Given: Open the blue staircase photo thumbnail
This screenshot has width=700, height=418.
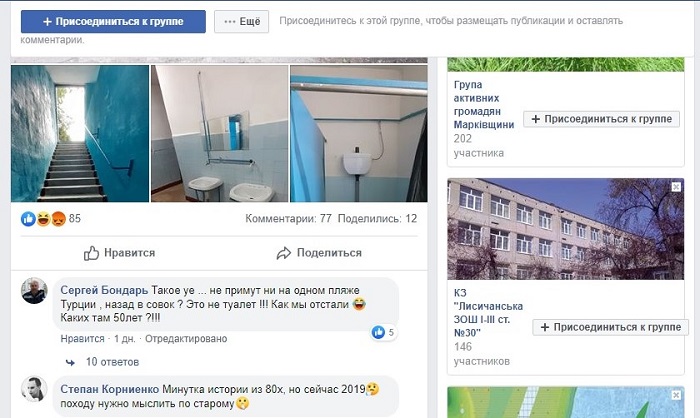Looking at the screenshot, I should [x=80, y=134].
